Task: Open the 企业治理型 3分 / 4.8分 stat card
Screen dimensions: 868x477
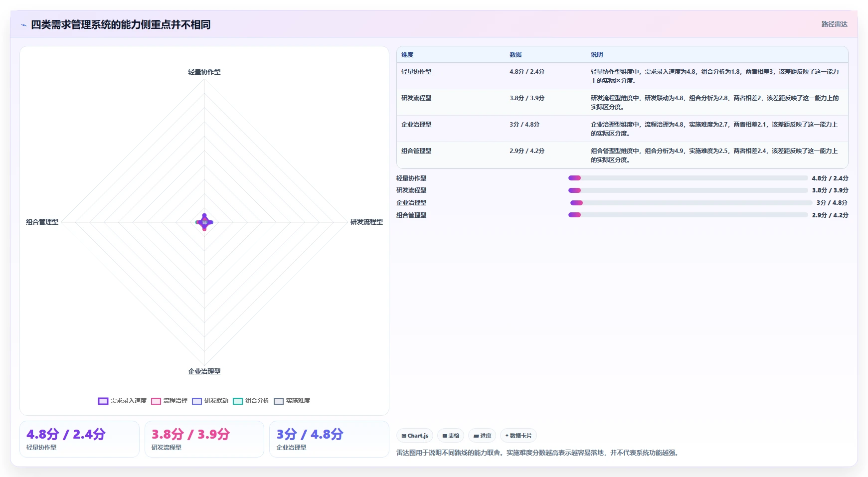Action: tap(329, 439)
